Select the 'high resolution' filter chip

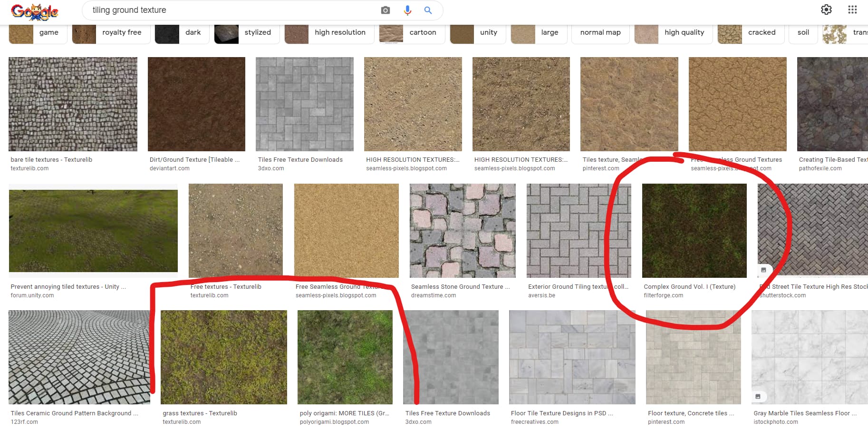click(329, 32)
